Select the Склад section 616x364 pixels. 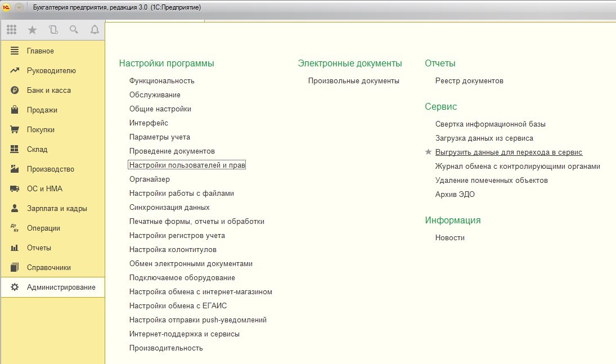tap(37, 150)
